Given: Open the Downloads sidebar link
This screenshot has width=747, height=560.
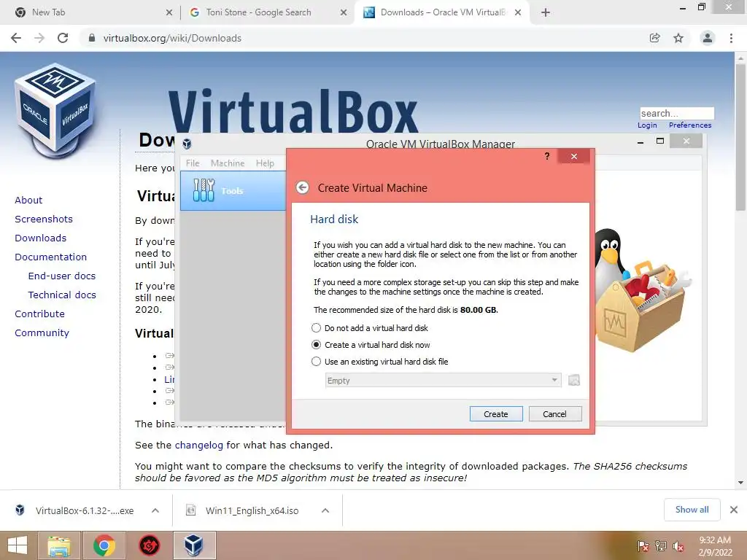Looking at the screenshot, I should [41, 238].
